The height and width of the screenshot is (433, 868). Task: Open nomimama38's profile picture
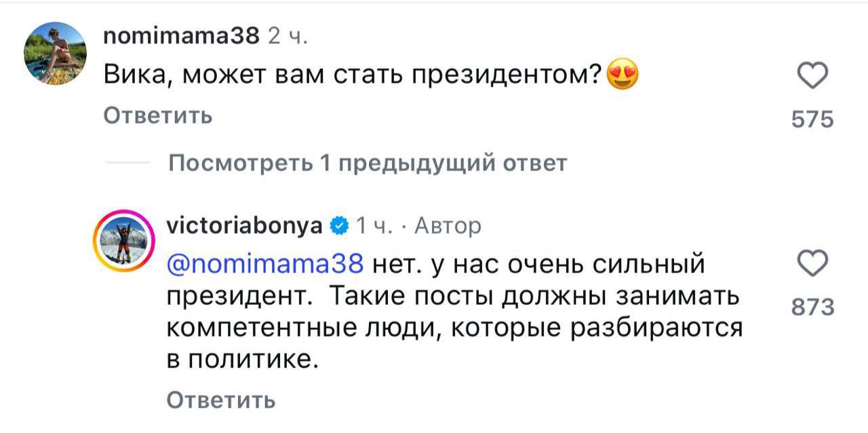click(x=55, y=53)
